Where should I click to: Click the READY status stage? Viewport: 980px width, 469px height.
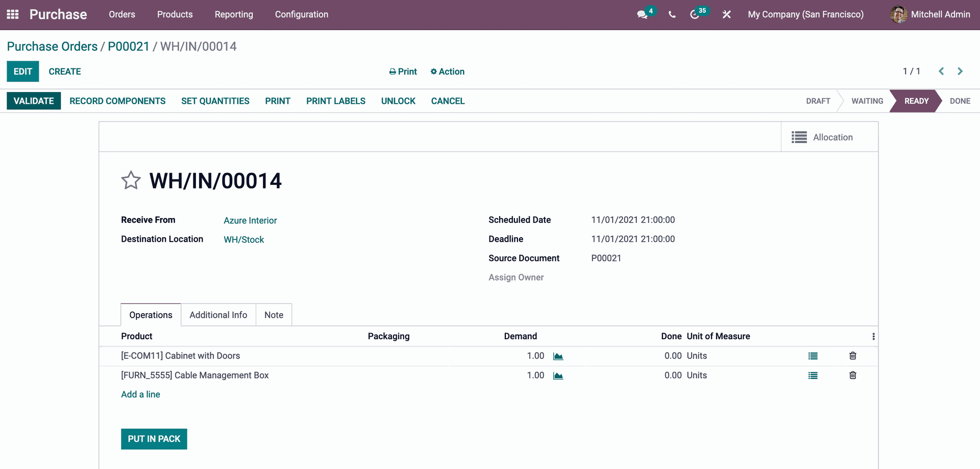(916, 101)
